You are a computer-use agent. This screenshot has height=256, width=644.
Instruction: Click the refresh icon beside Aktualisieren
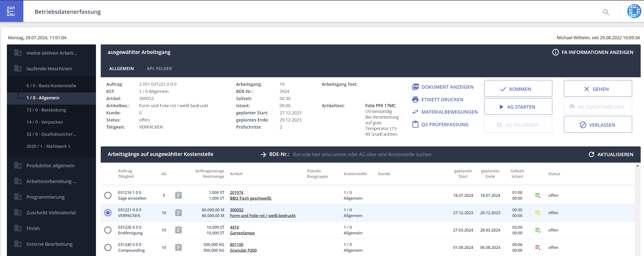coord(591,155)
